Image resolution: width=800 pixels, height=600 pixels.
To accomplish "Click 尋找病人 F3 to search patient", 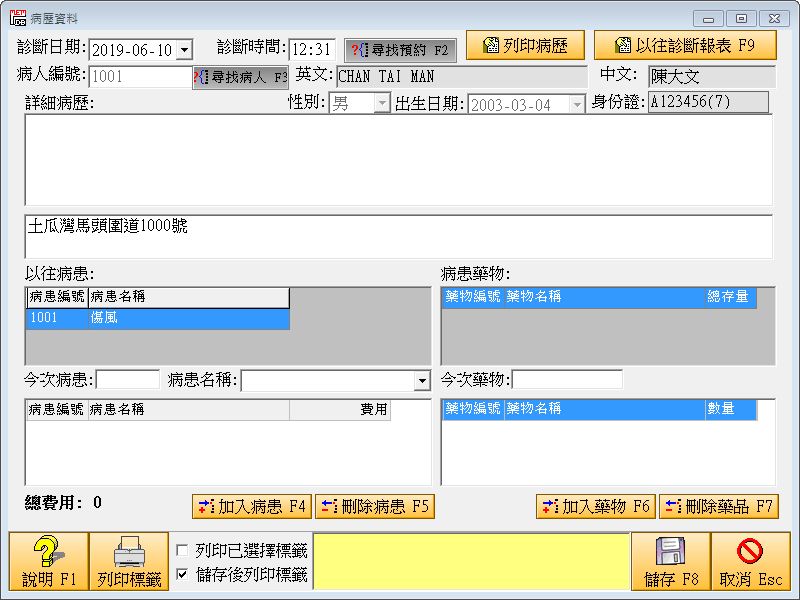I will 240,76.
